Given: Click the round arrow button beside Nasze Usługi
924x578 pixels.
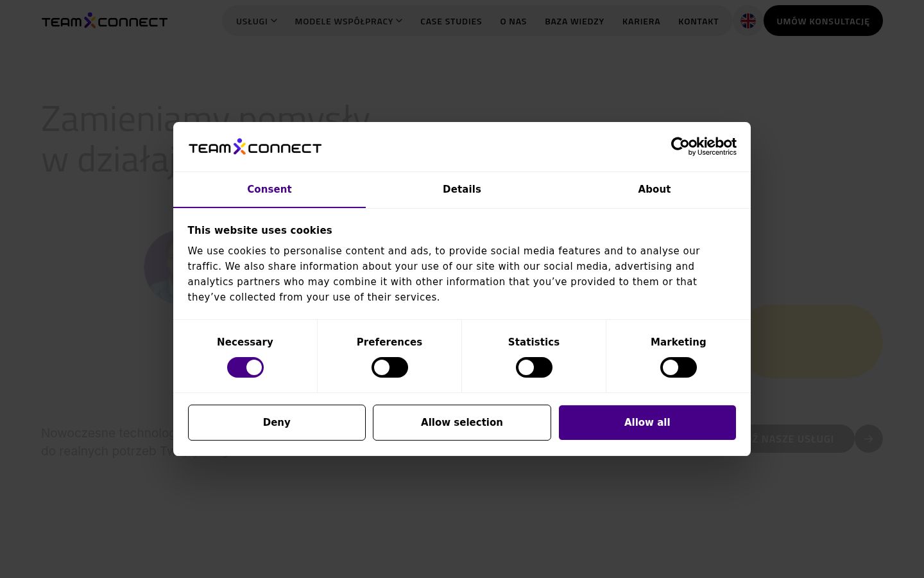Looking at the screenshot, I should [869, 439].
